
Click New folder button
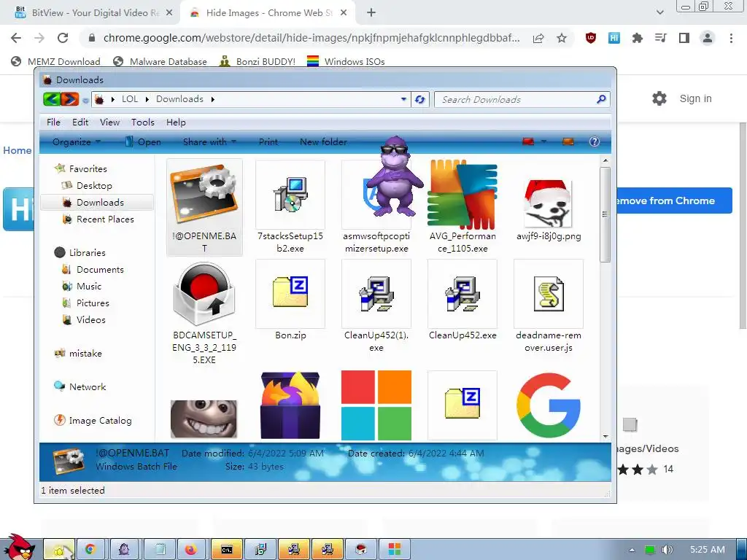coord(323,141)
